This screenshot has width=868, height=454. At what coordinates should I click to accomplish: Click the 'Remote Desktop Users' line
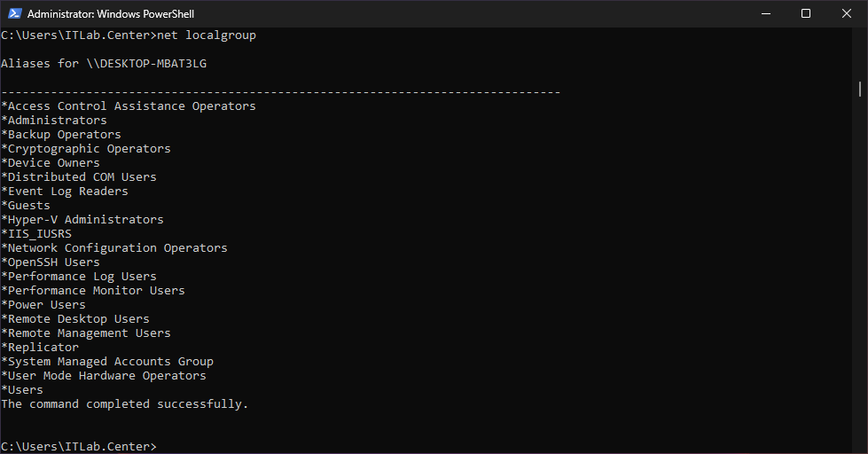point(76,319)
